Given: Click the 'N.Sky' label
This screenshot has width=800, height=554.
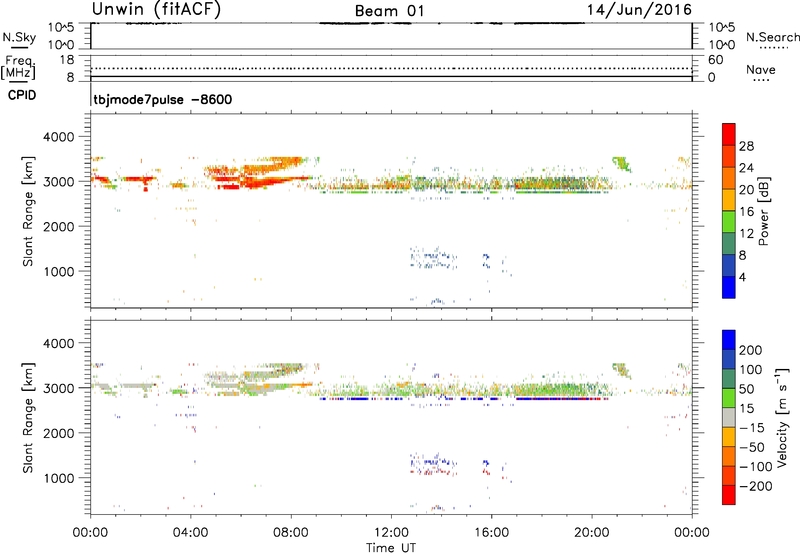Looking at the screenshot, I should click(x=19, y=37).
